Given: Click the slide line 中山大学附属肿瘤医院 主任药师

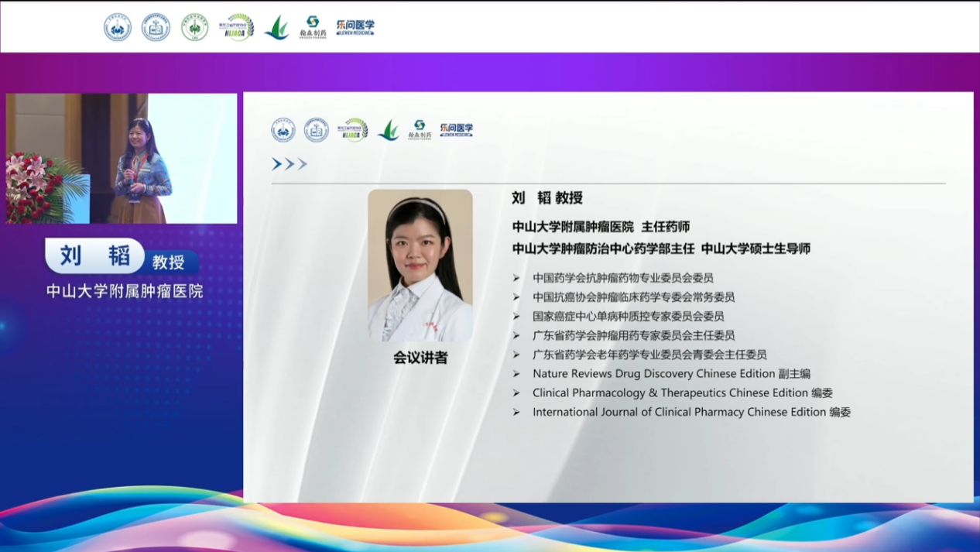Looking at the screenshot, I should (601, 227).
